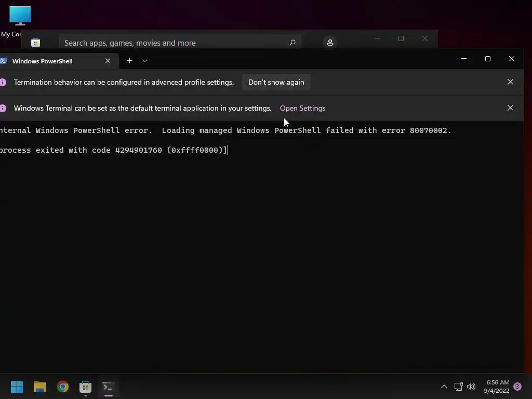
Task: Select My Computer desktop icon
Action: click(x=20, y=21)
